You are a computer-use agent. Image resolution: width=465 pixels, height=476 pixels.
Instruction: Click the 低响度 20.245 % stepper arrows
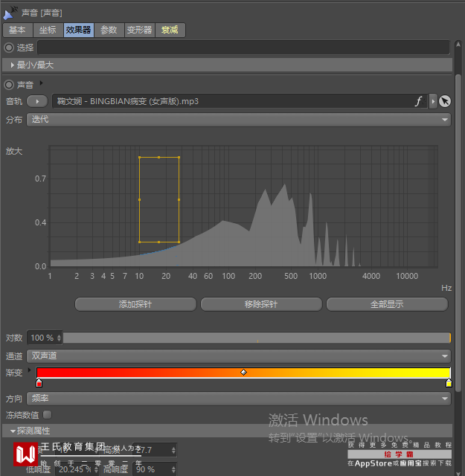coord(96,469)
